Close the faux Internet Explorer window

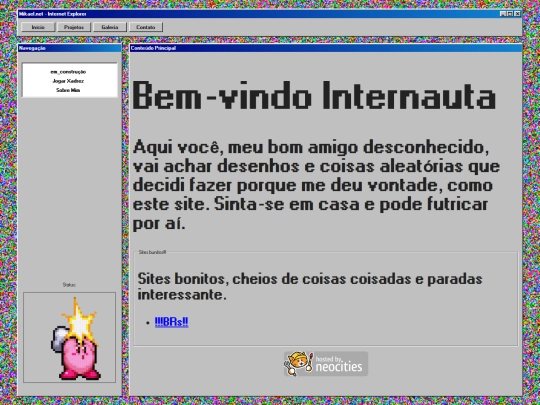[517, 14]
